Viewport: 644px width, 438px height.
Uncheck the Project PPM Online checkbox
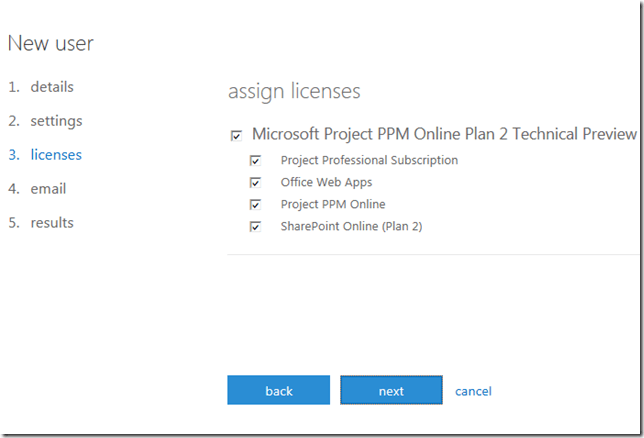pyautogui.click(x=256, y=205)
